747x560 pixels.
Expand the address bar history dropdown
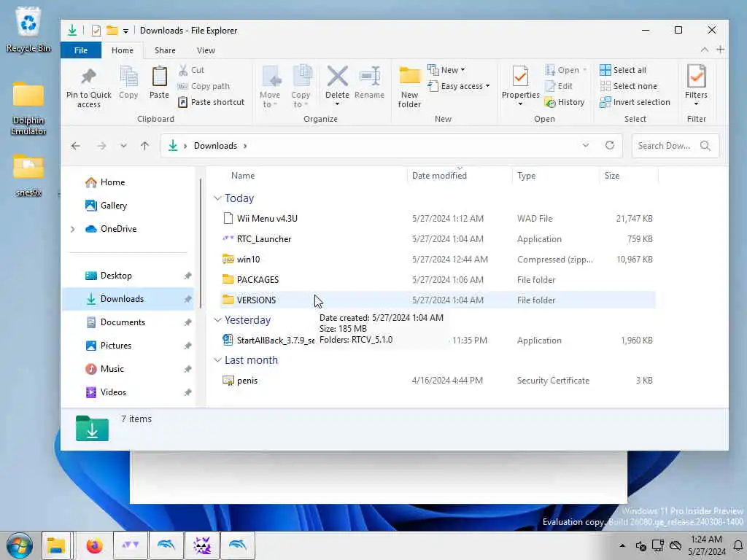[x=586, y=145]
